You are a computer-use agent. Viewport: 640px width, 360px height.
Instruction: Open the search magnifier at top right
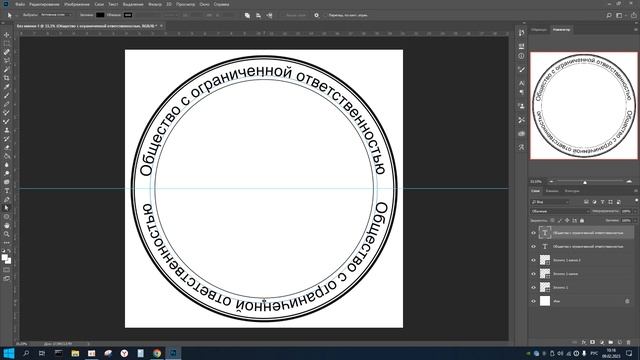[609, 15]
